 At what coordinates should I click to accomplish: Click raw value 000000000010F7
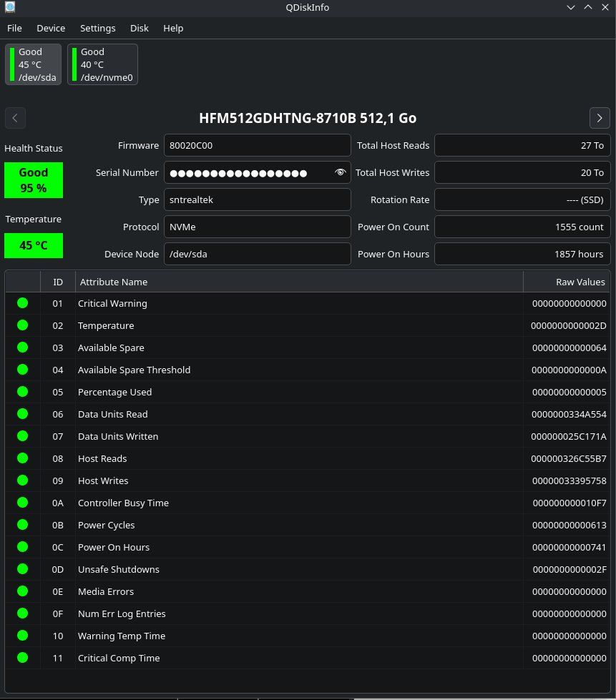click(569, 503)
